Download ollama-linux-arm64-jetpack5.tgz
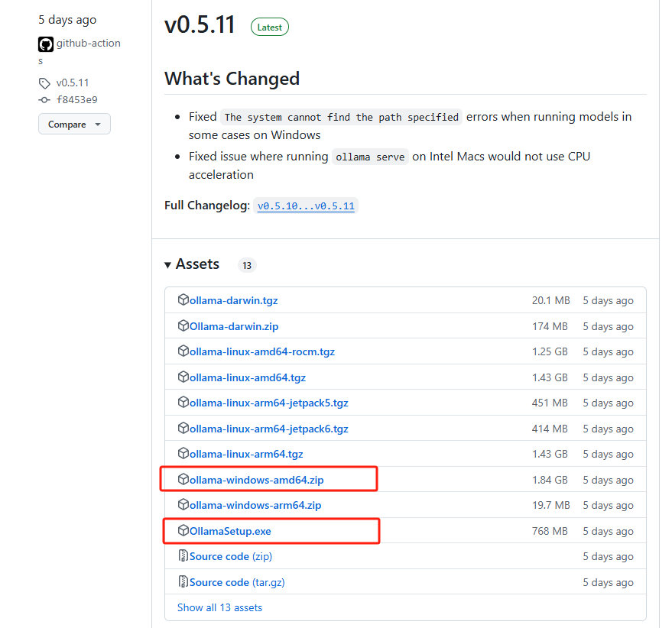The height and width of the screenshot is (628, 672). click(x=268, y=403)
